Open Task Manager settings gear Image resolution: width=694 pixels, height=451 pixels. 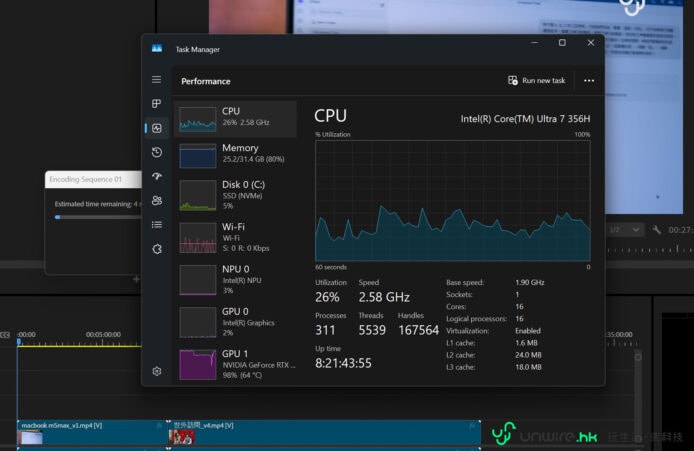157,371
